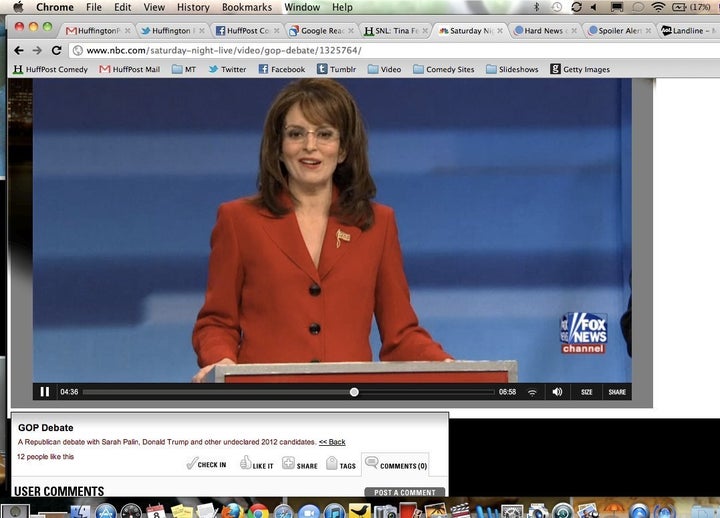Viewport: 720px width, 518px height.
Task: Open the App Store from the Dock
Action: pyautogui.click(x=106, y=511)
